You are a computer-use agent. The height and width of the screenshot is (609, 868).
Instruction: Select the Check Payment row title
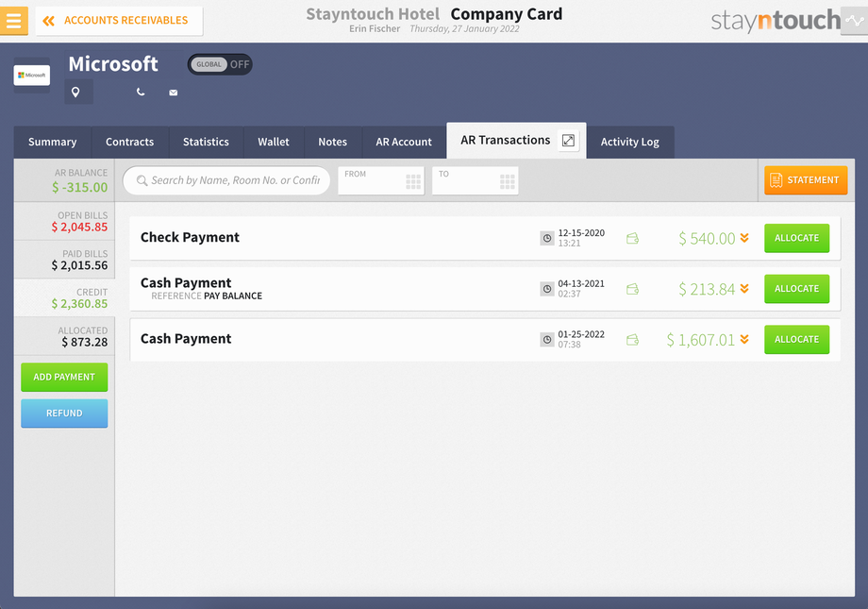pyautogui.click(x=190, y=237)
